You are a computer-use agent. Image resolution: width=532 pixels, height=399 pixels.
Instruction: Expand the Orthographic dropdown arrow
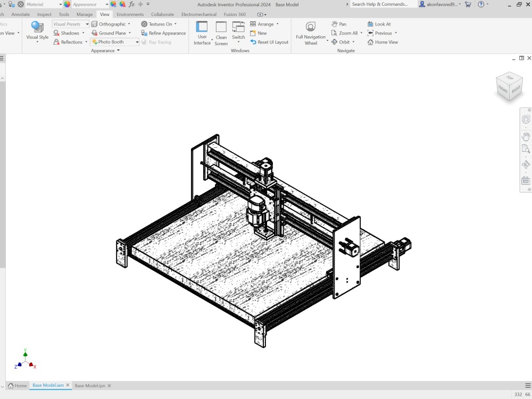click(129, 24)
